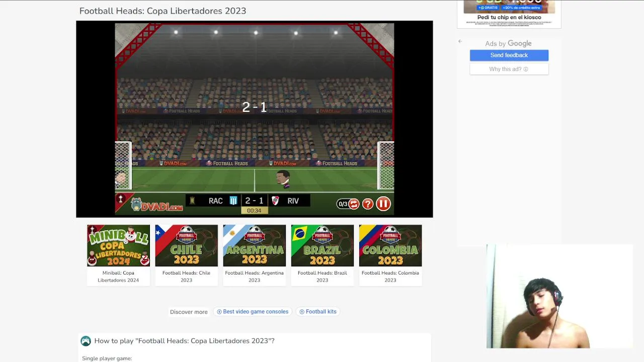This screenshot has height=362, width=644.
Task: Open Football Heads Colombia 2023 thumbnail
Action: [390, 245]
